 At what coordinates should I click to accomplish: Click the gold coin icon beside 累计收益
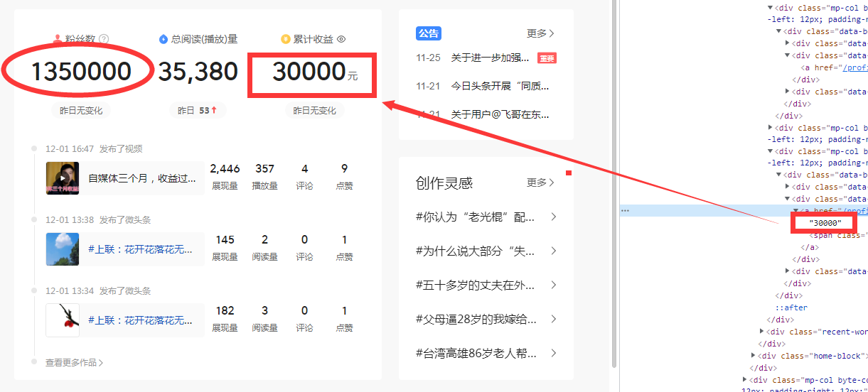point(286,39)
